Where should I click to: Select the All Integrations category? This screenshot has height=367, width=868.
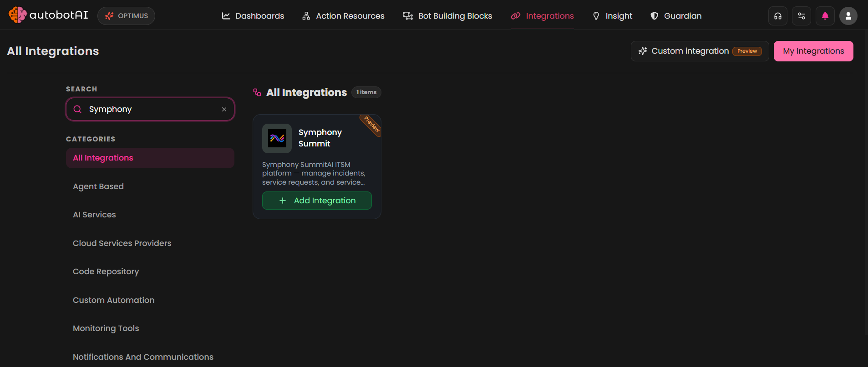(x=150, y=158)
